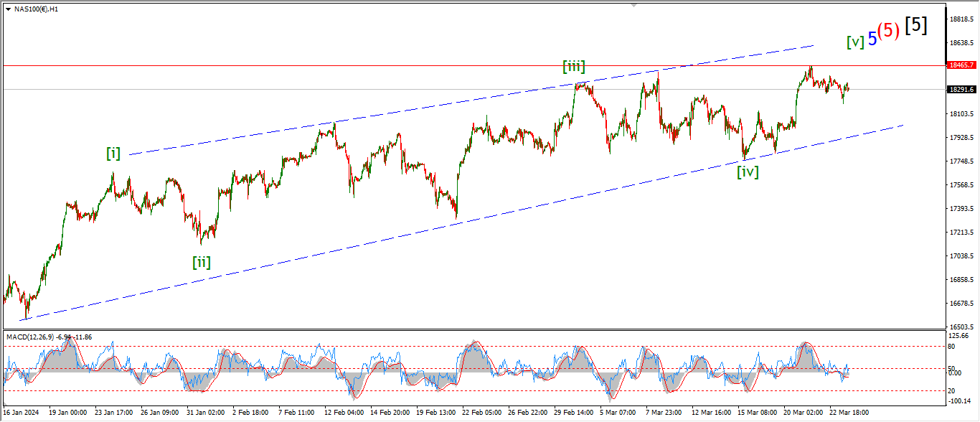Click the triangle arrow beside NAS100 title
980x422 pixels.
(x=8, y=9)
